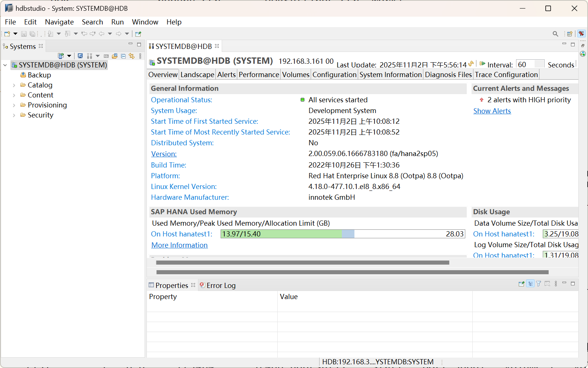The image size is (588, 368).
Task: Click the refresh icon beside Last Update
Action: (x=471, y=63)
